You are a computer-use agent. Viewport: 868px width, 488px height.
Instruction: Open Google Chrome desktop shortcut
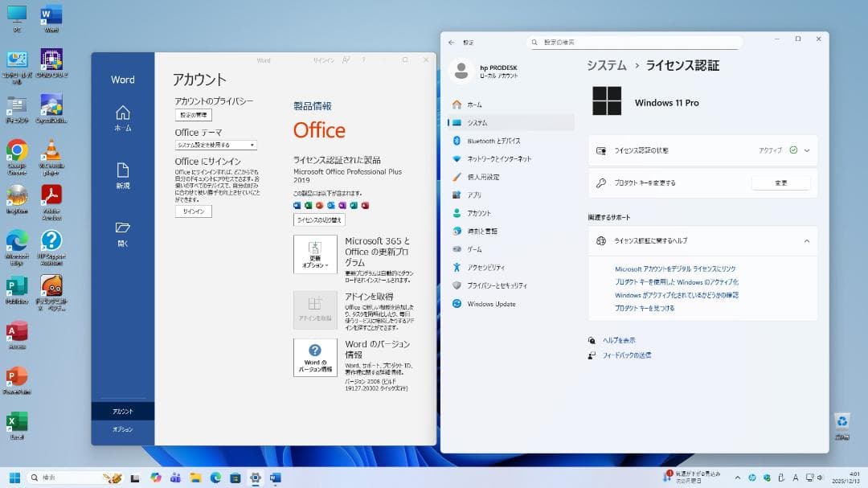click(x=17, y=157)
